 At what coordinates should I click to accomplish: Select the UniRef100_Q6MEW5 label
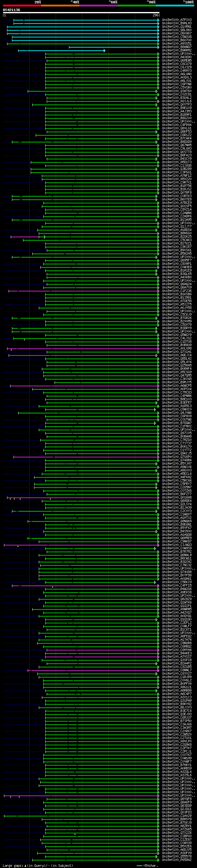click(176, 61)
